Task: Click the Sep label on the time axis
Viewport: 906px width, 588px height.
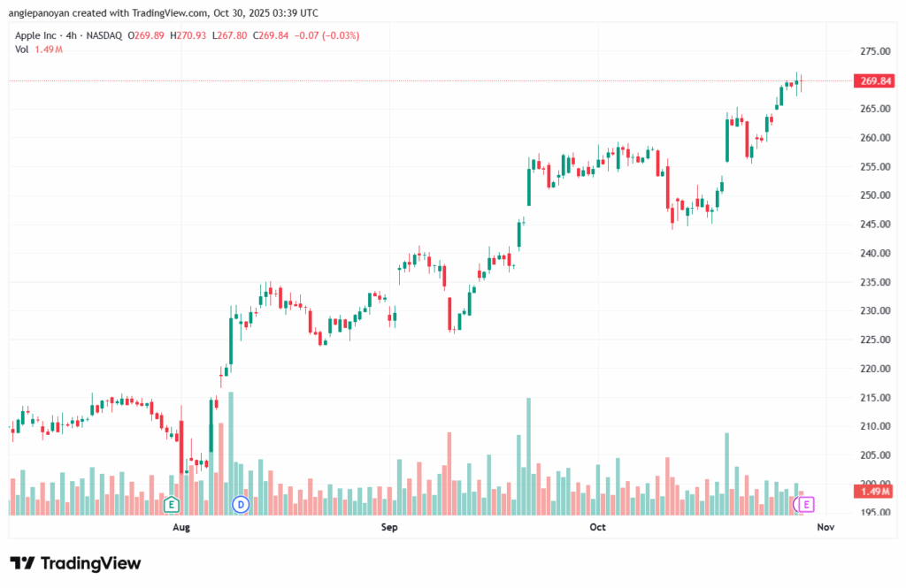Action: point(389,528)
